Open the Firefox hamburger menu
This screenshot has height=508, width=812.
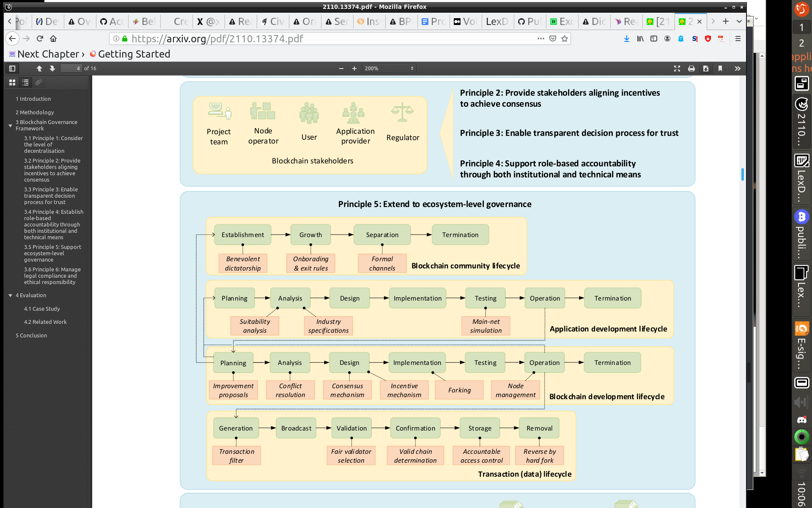pos(738,39)
